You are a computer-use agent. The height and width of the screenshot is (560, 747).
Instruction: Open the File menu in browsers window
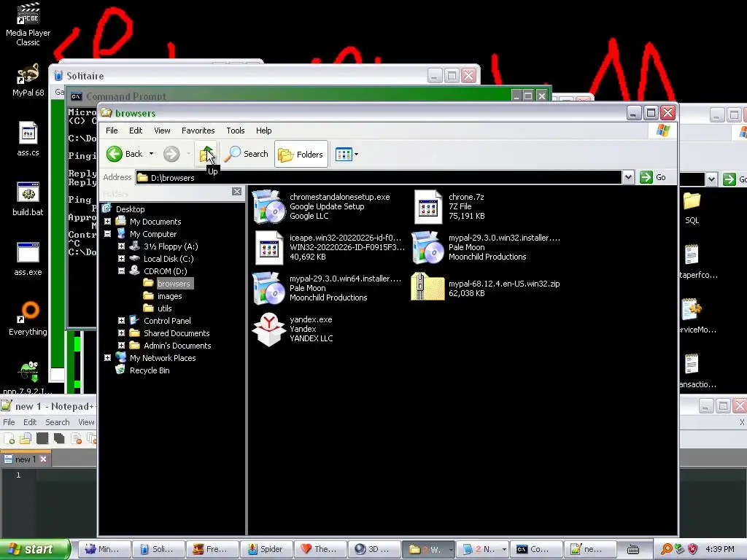(112, 131)
